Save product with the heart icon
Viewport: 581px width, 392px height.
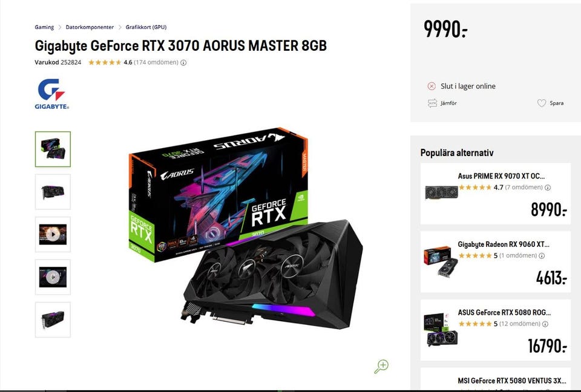point(541,103)
